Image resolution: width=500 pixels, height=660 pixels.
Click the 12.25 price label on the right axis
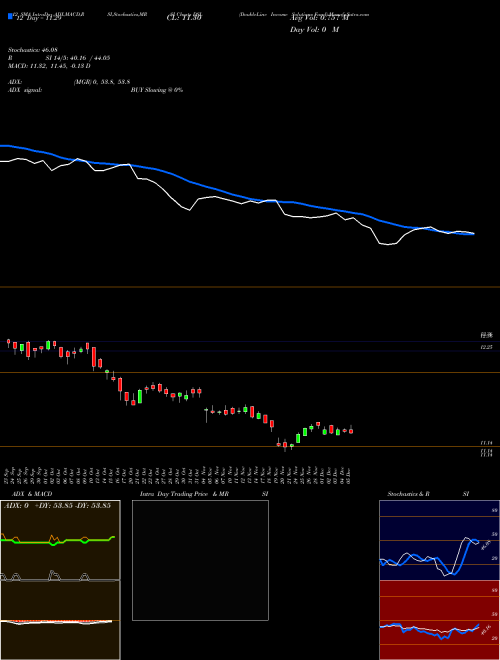(x=486, y=347)
